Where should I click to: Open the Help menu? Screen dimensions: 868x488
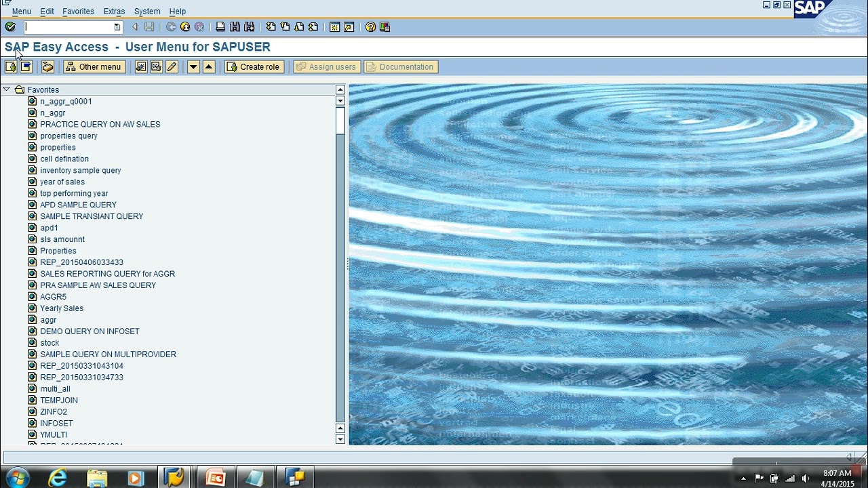[x=178, y=12]
